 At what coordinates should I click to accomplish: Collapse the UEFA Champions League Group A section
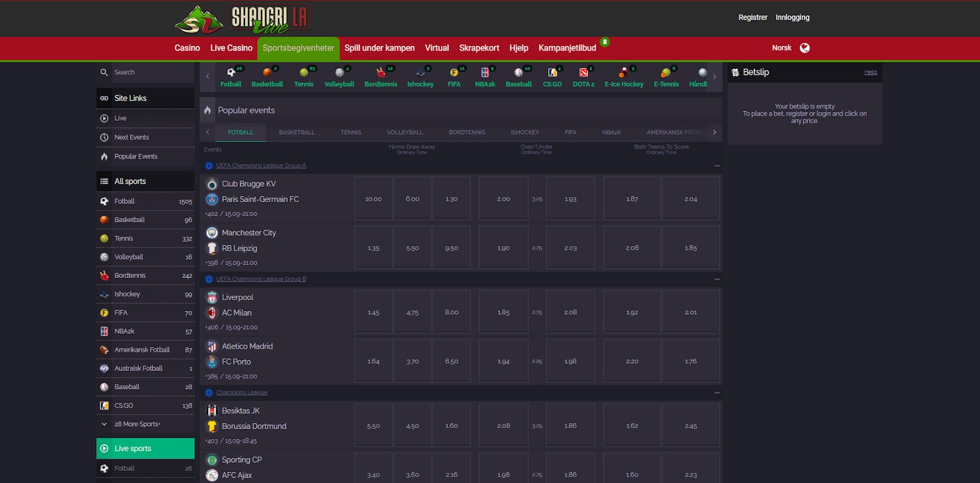717,166
